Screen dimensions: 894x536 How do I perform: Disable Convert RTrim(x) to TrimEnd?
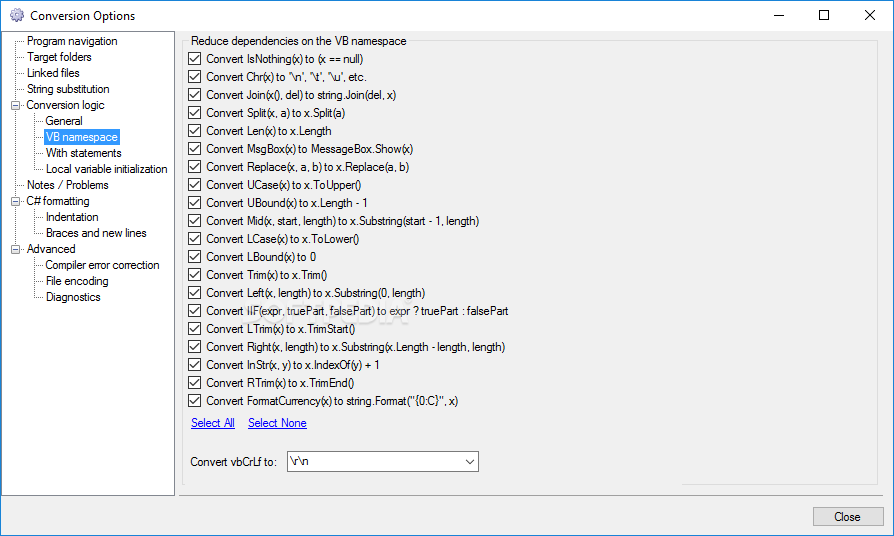point(194,382)
